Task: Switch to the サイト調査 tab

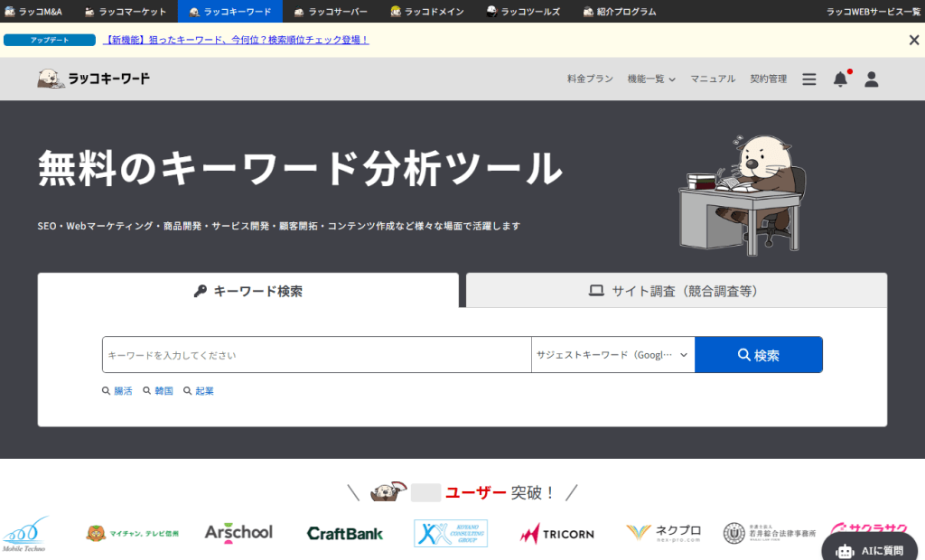Action: coord(676,291)
